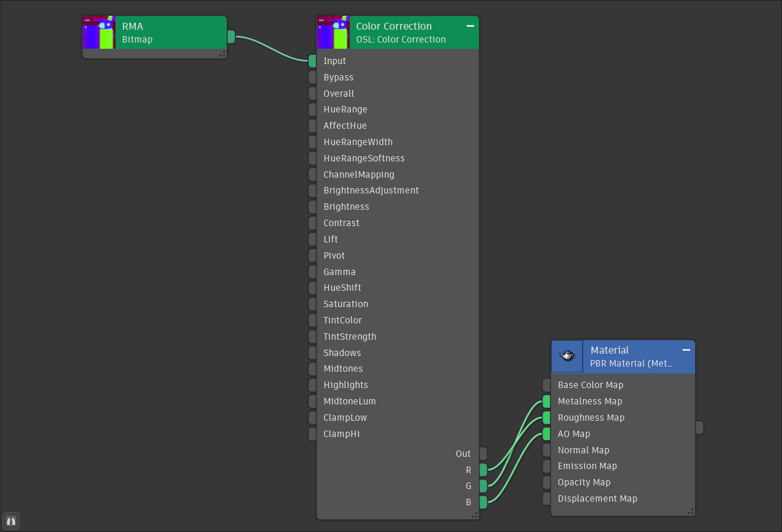The image size is (782, 532).
Task: Click the Shadows input socket
Action: coord(312,353)
